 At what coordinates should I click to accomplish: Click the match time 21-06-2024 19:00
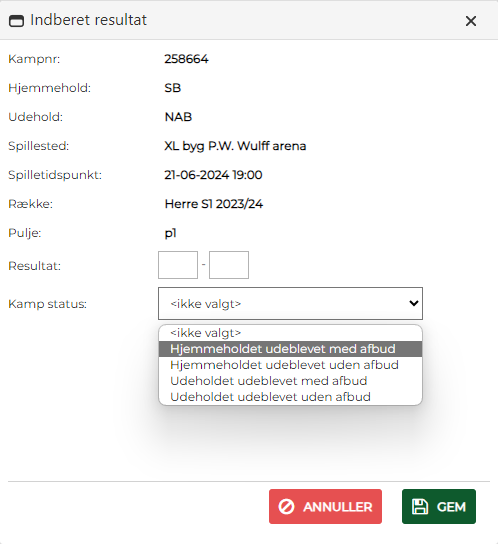213,175
